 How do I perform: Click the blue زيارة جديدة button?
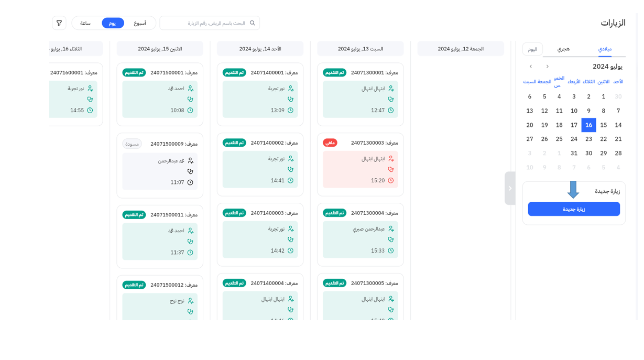(x=574, y=209)
